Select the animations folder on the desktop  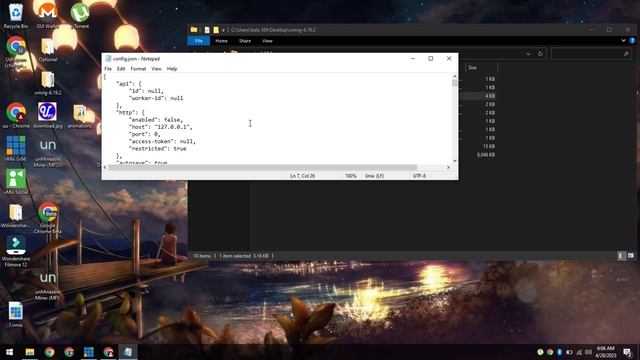(x=80, y=116)
